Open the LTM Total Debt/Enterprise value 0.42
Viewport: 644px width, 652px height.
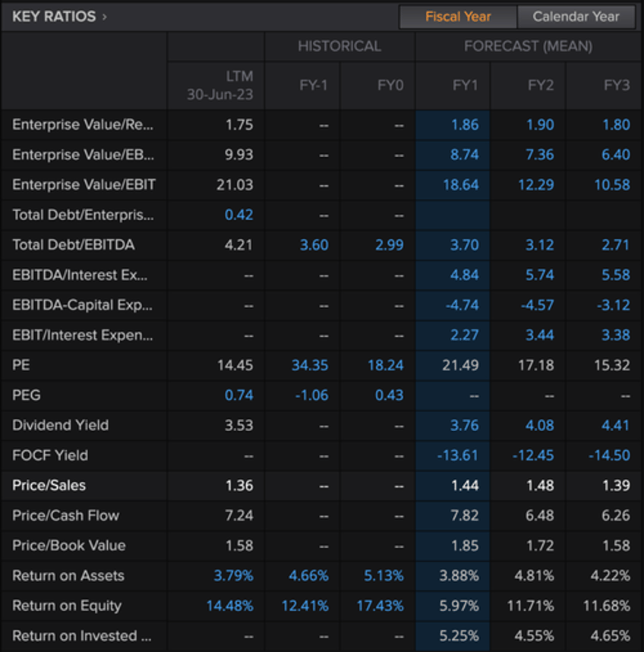[x=238, y=215]
